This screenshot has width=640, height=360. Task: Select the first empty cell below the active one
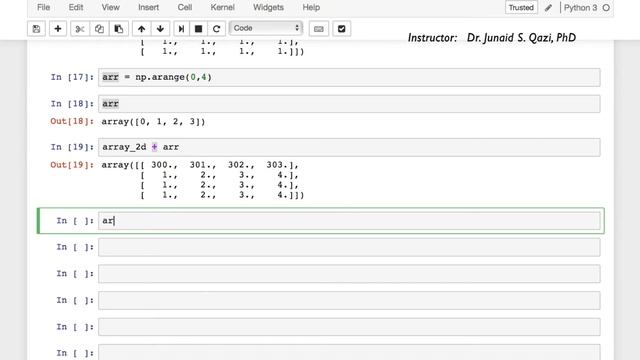(x=349, y=247)
